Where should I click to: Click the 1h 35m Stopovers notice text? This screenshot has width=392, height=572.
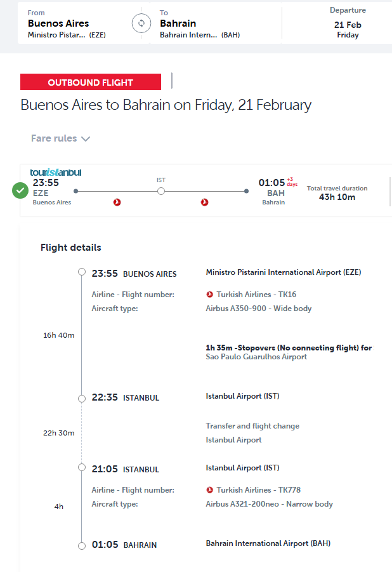[x=289, y=348]
